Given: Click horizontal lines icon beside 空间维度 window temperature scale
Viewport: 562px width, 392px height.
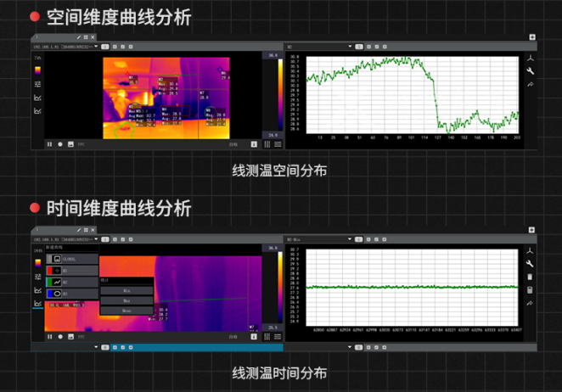Looking at the screenshot, I should [x=278, y=144].
